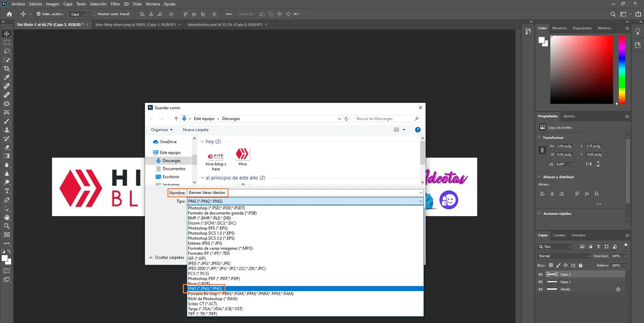The image size is (644, 323).
Task: Choose Photoshop PDF format option
Action: pyautogui.click(x=305, y=279)
